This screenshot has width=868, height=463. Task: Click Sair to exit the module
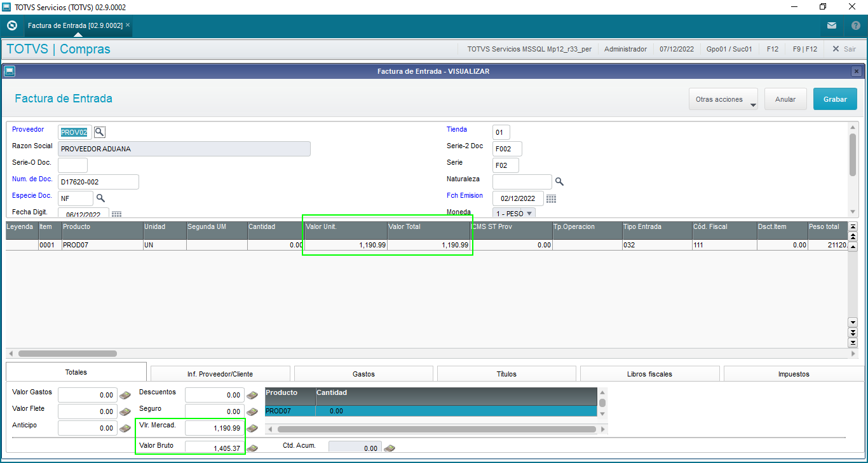[844, 49]
